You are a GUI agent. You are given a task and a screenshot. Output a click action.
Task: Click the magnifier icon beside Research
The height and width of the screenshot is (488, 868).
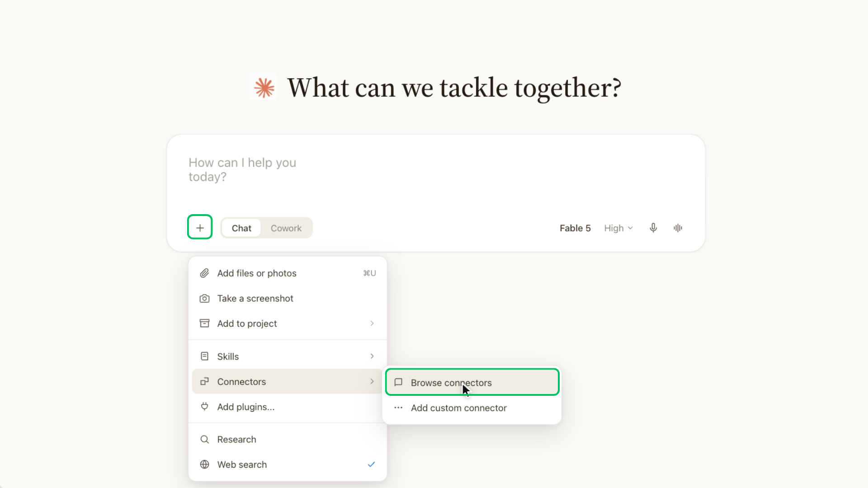point(204,439)
